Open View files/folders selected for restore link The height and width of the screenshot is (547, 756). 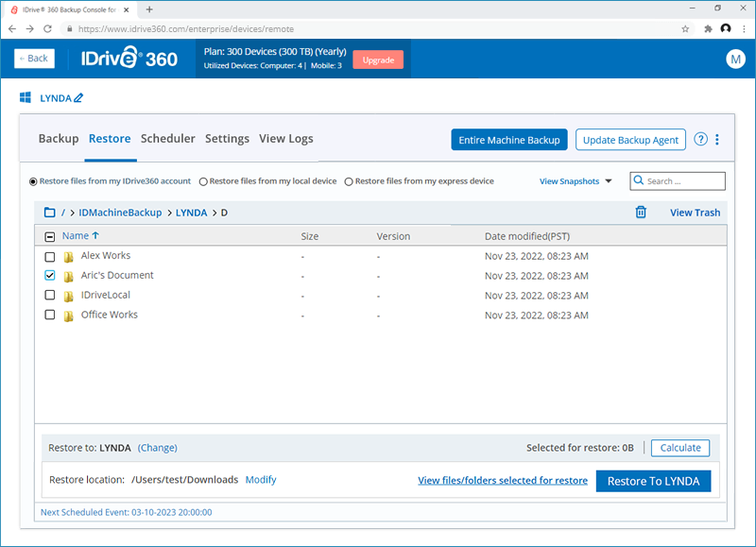(x=503, y=481)
